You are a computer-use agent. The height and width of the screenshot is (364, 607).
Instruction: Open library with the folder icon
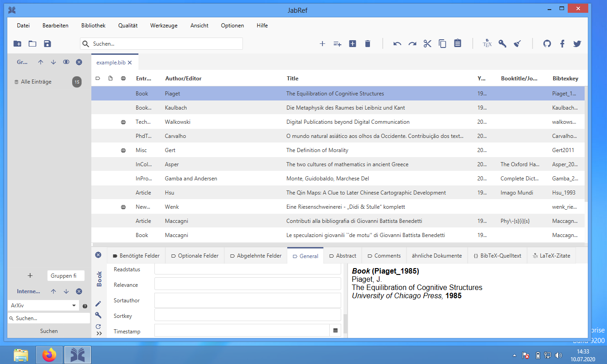tap(32, 44)
